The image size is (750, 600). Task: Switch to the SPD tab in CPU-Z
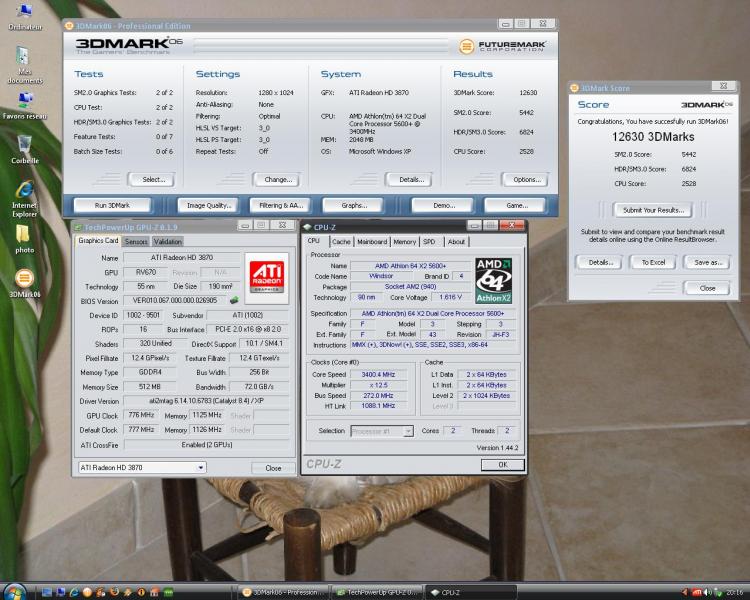(429, 242)
